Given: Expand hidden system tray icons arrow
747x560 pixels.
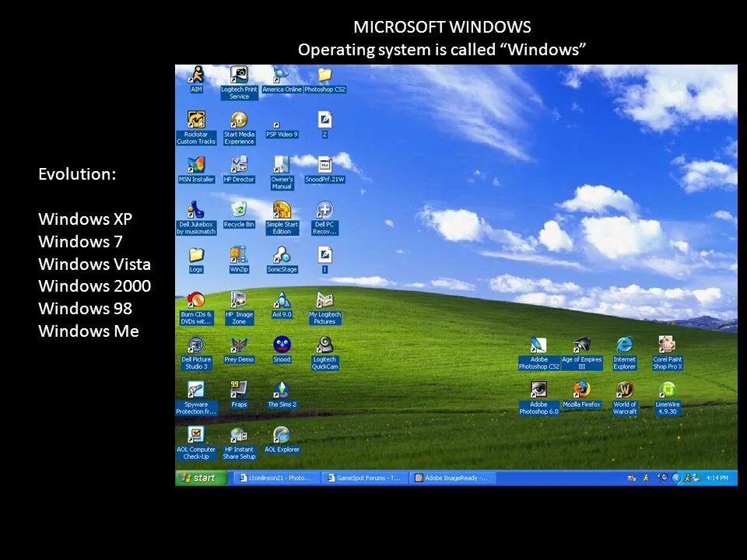Looking at the screenshot, I should [675, 478].
